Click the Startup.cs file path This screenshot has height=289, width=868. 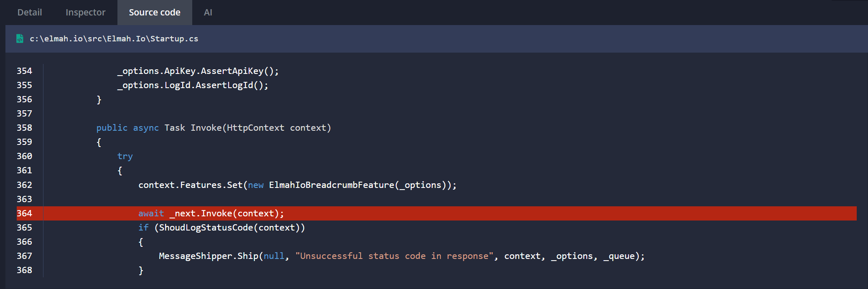[x=114, y=39]
